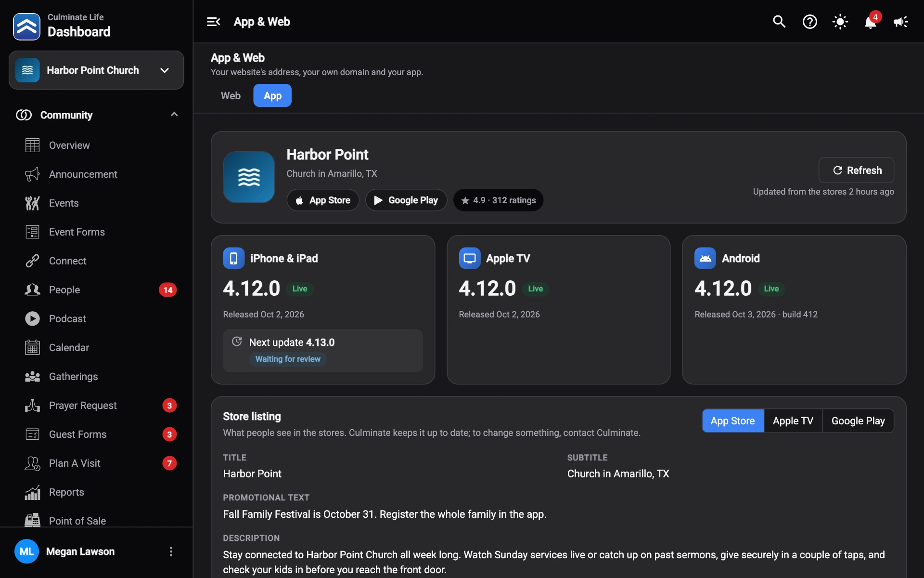
Task: Click the Apple TV platform icon
Action: coord(470,259)
